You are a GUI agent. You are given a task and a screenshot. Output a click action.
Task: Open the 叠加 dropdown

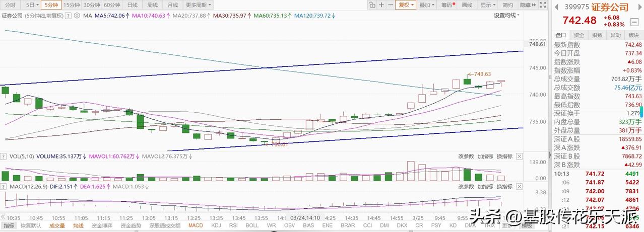(x=426, y=5)
